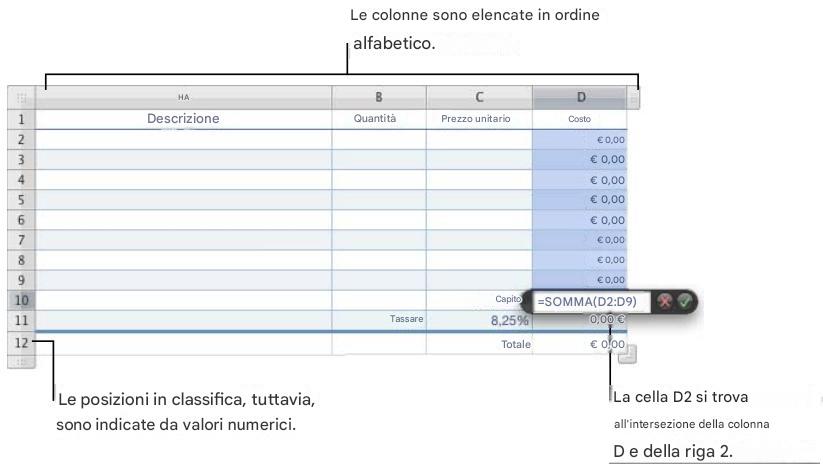This screenshot has height=464, width=823.
Task: Select cell D7 showing € 0,00
Action: (579, 240)
